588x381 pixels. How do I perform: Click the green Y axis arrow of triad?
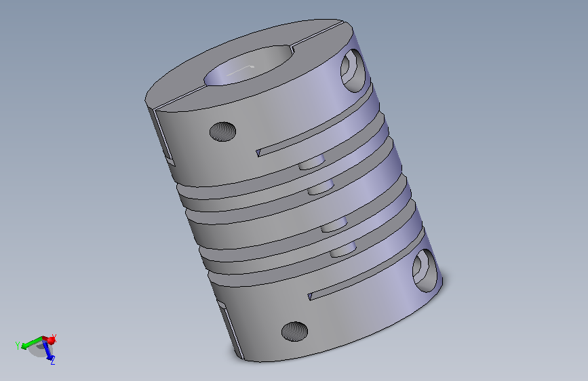click(31, 343)
